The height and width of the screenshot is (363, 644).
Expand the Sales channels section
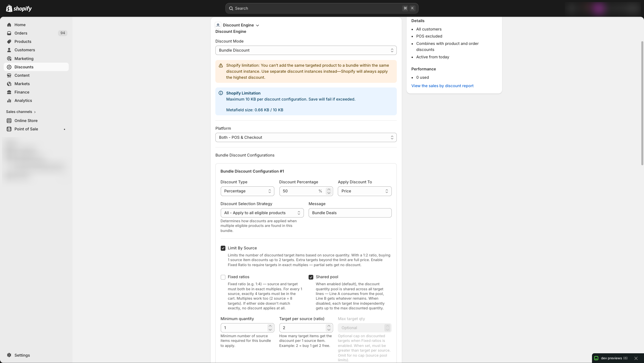tap(20, 112)
